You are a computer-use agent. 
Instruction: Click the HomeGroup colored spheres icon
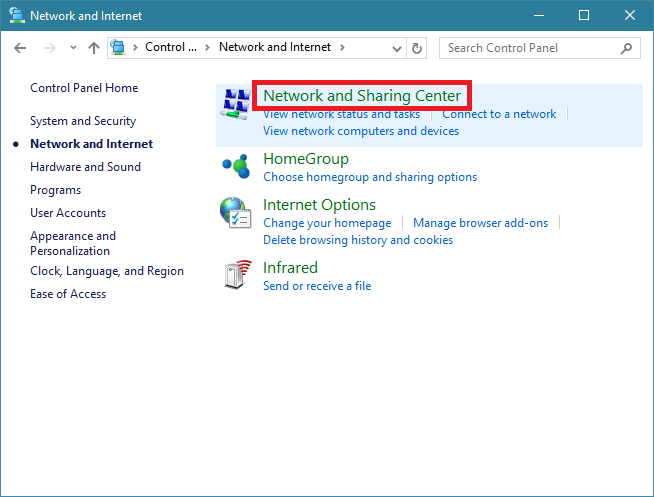point(236,166)
